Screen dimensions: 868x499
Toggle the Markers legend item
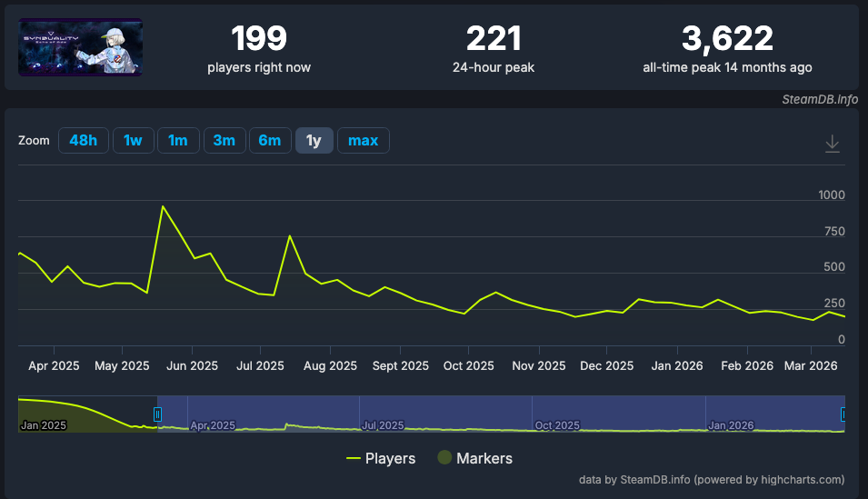point(474,458)
